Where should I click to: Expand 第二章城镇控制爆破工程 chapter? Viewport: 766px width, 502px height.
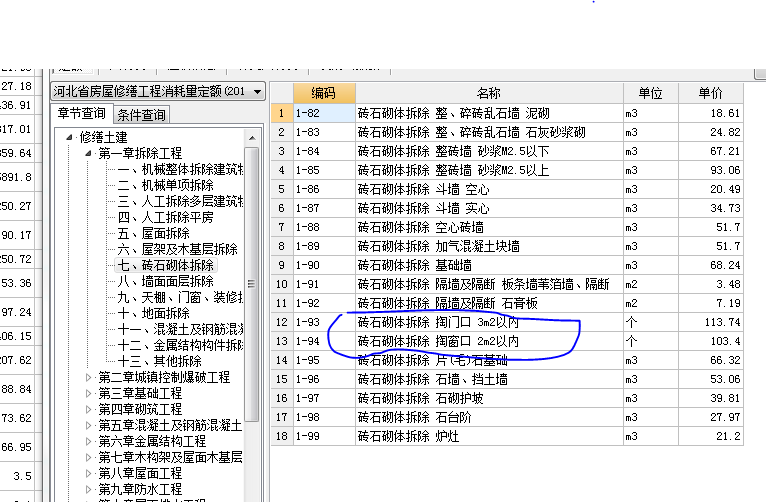[x=88, y=377]
